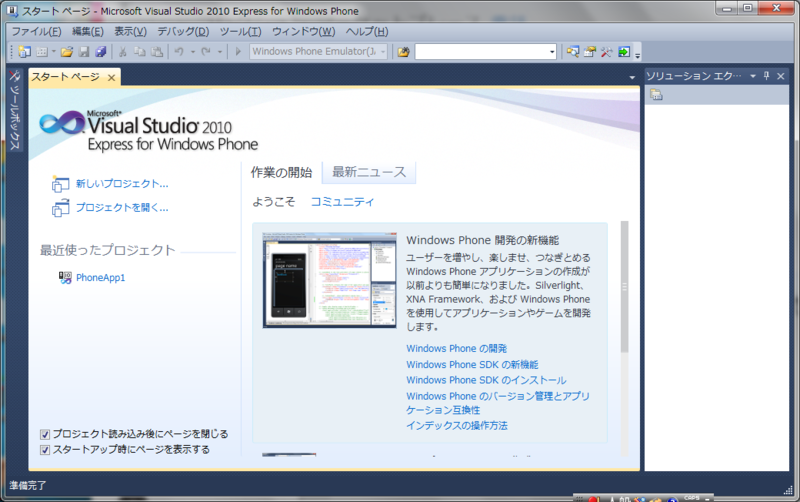Click the PhoneApp1 project icon
800x502 pixels.
[x=65, y=278]
